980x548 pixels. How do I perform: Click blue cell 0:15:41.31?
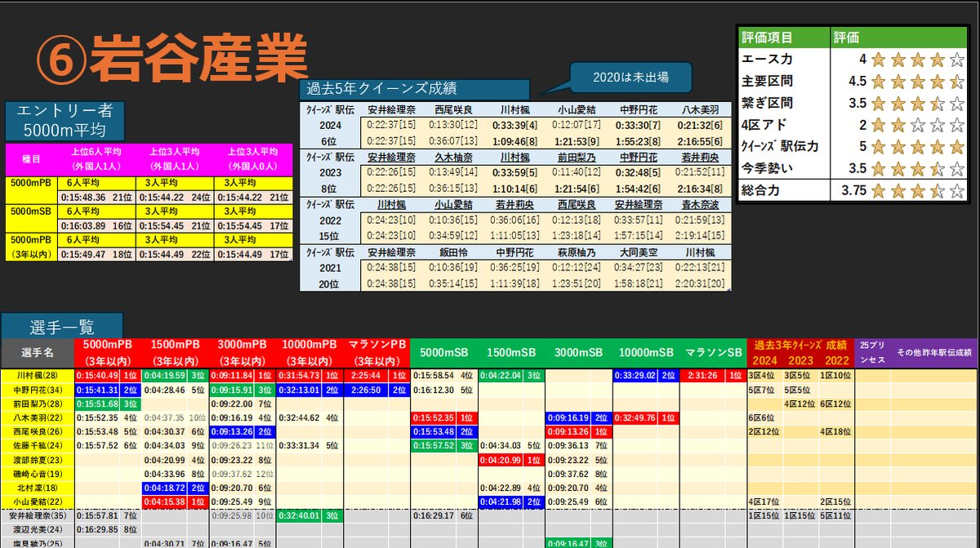[x=97, y=390]
